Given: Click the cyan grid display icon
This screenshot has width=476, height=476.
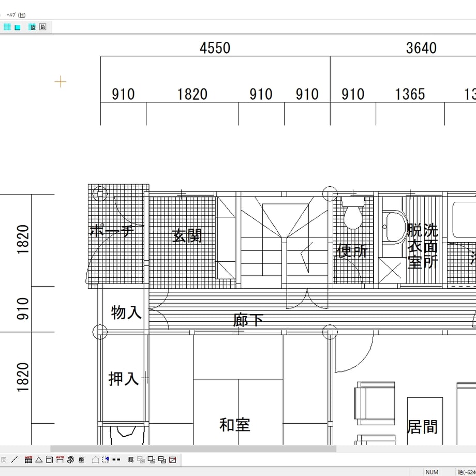Looking at the screenshot, I should (7, 27).
